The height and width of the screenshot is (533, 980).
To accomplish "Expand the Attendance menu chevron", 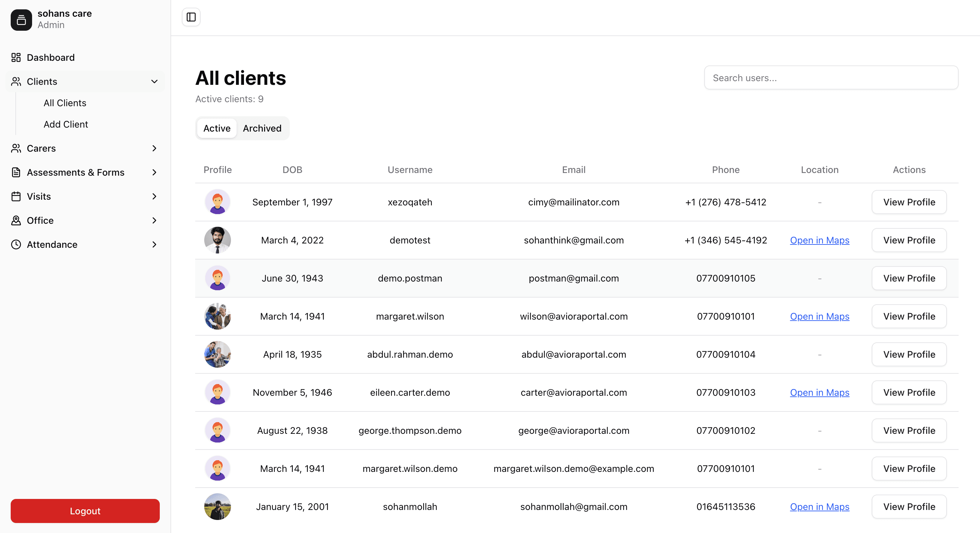I will (x=154, y=244).
